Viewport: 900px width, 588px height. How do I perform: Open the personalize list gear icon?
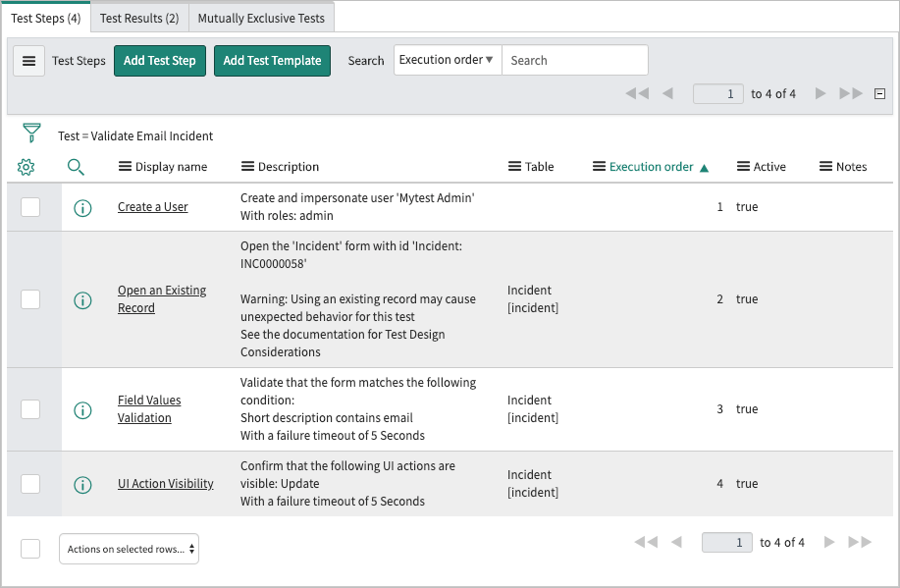(x=26, y=167)
